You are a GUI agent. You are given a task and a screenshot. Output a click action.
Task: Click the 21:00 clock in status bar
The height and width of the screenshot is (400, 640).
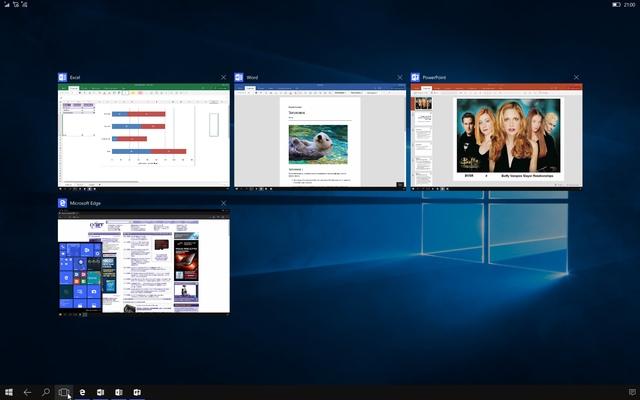point(629,4)
